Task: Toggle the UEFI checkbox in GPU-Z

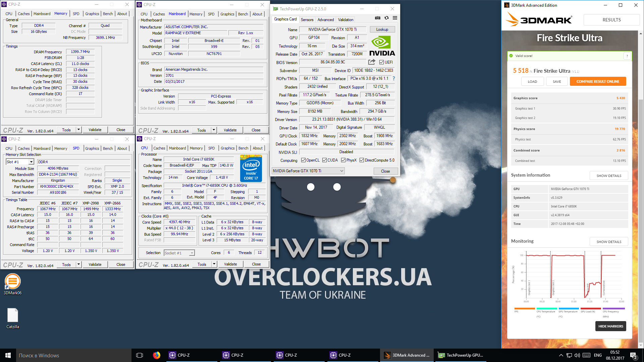Action: tap(381, 62)
